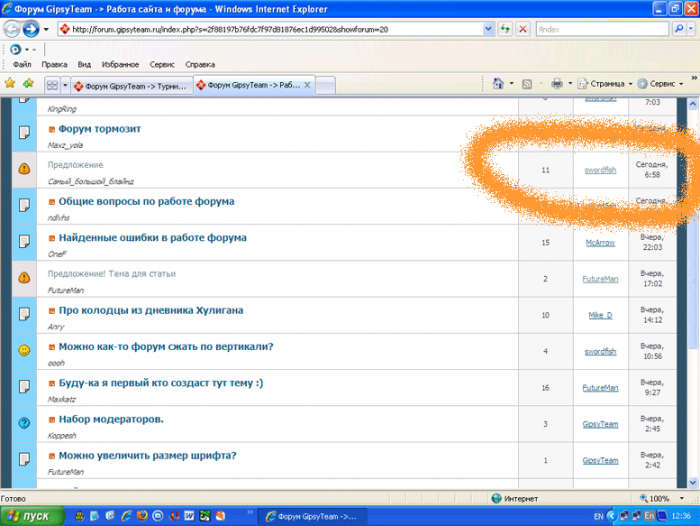700x526 pixels.
Task: Open the tab list dropdown arrow
Action: click(x=65, y=85)
